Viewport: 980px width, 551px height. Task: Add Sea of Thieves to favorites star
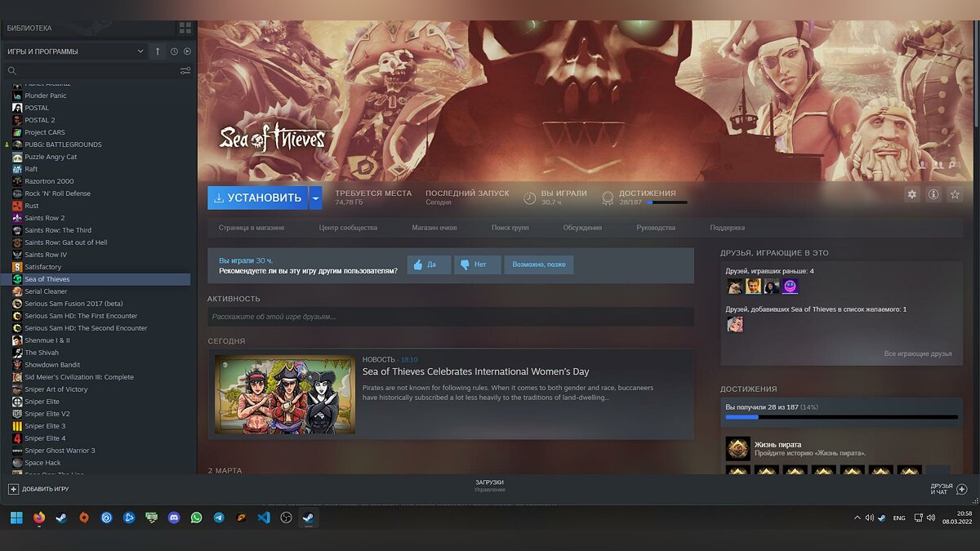[955, 194]
